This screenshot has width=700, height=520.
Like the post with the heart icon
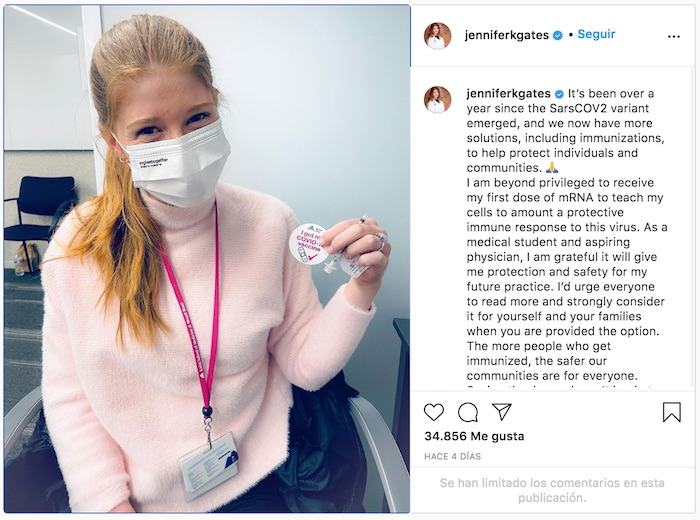433,412
